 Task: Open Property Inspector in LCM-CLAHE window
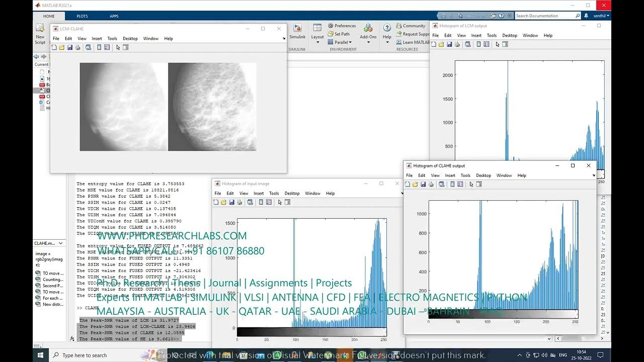coord(126,47)
